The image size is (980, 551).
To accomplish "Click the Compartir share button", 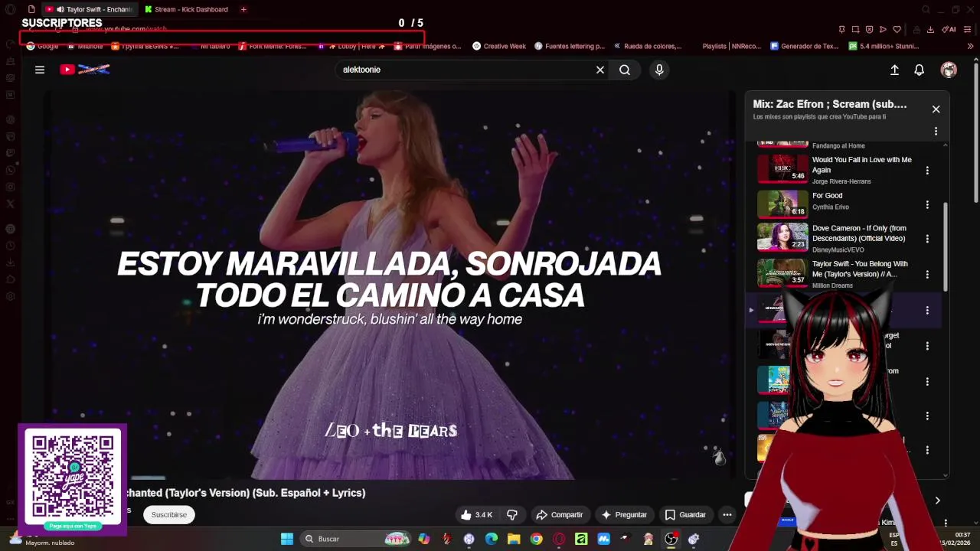I will (560, 515).
